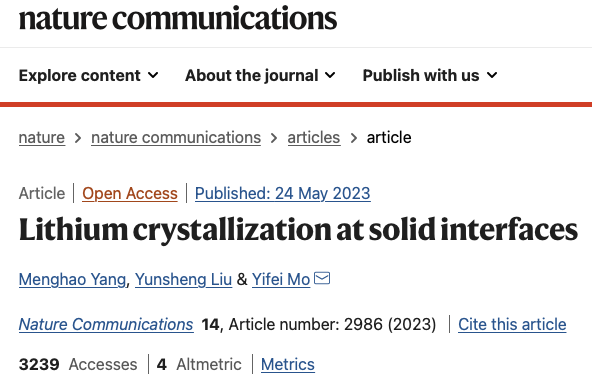This screenshot has width=592, height=388.
Task: Open the Explore content menu
Action: coord(89,75)
